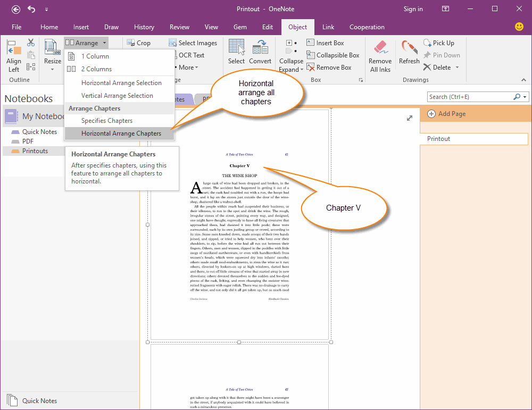532x410 pixels.
Task: Click the red-green outline structure icon
Action: click(x=31, y=67)
